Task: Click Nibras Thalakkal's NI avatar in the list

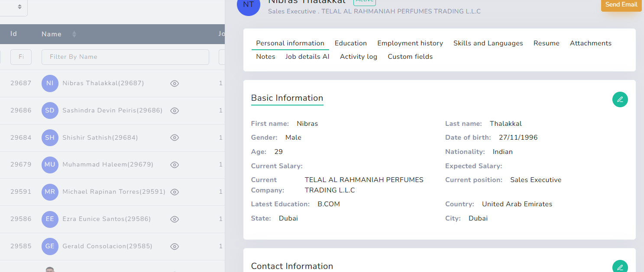Action: click(50, 83)
